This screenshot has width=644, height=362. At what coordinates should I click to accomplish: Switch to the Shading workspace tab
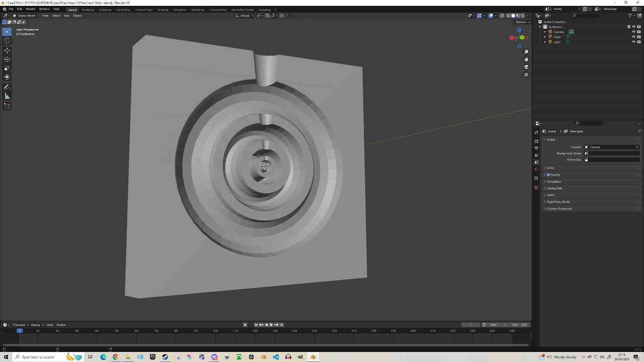pyautogui.click(x=163, y=10)
